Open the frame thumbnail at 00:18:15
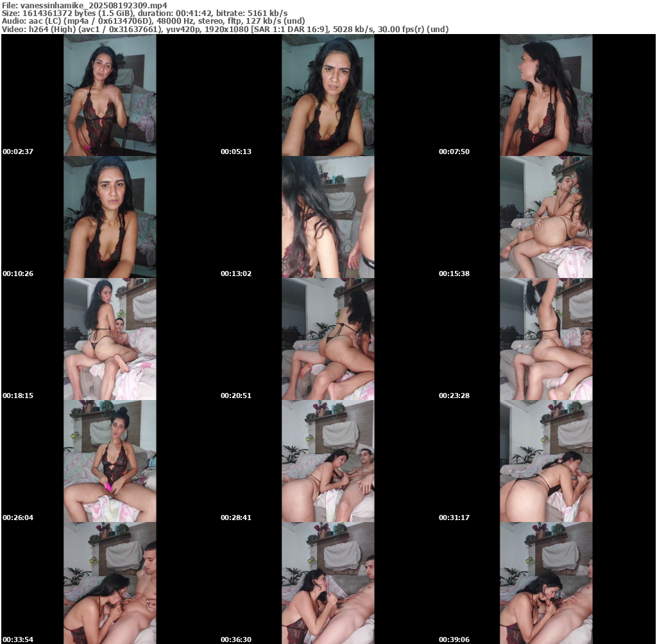Viewport: 657px width, 644px height. point(110,339)
